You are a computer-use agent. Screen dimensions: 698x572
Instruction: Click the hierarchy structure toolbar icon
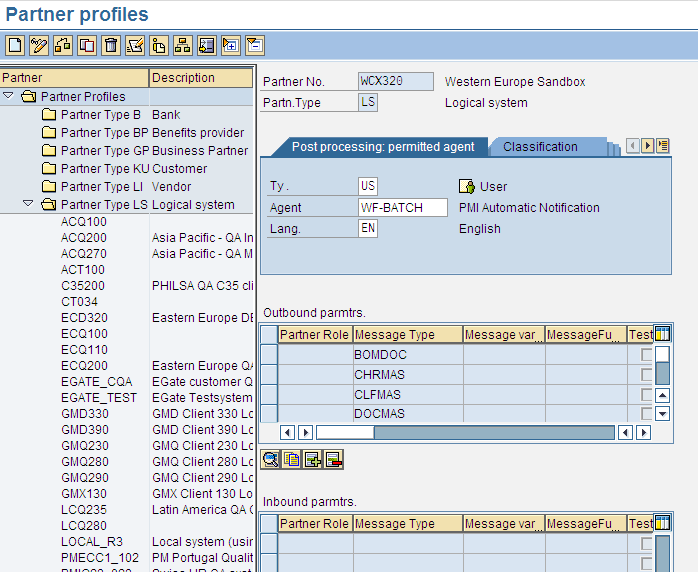(x=183, y=45)
